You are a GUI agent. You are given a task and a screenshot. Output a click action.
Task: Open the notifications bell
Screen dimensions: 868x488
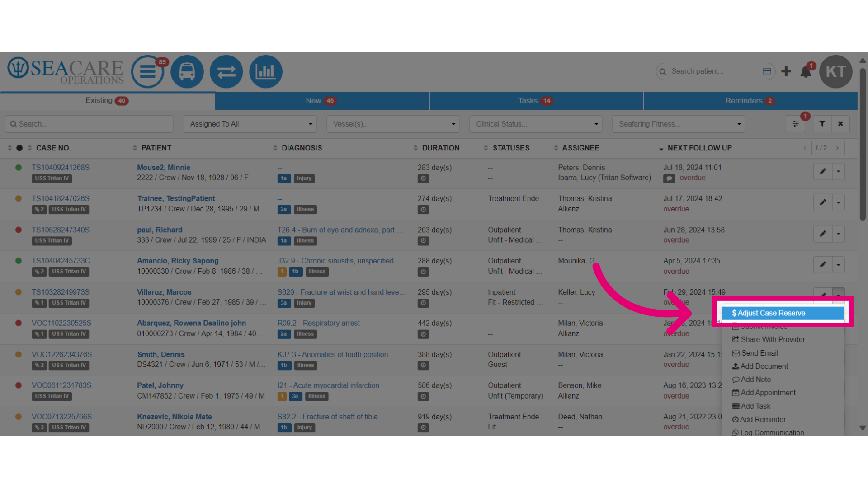point(806,72)
